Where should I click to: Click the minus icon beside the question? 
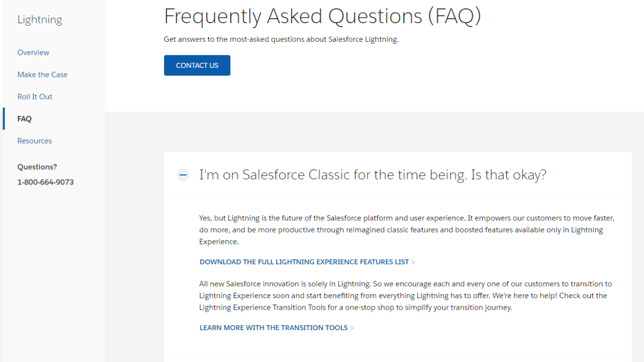[x=183, y=174]
